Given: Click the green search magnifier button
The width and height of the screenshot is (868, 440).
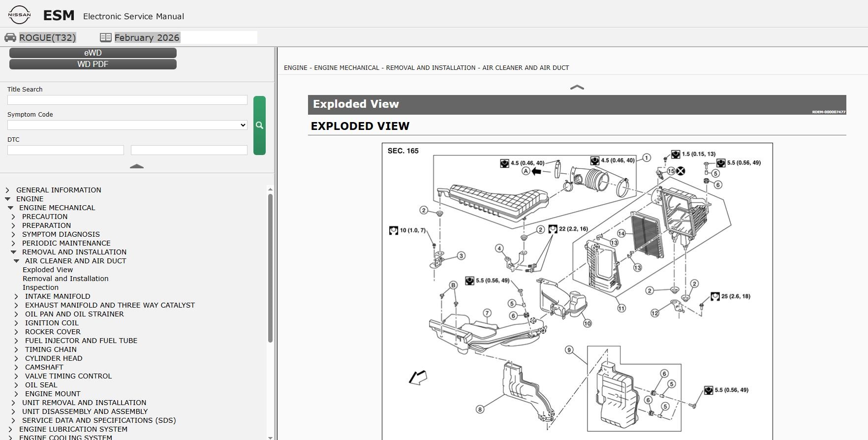Looking at the screenshot, I should point(259,126).
